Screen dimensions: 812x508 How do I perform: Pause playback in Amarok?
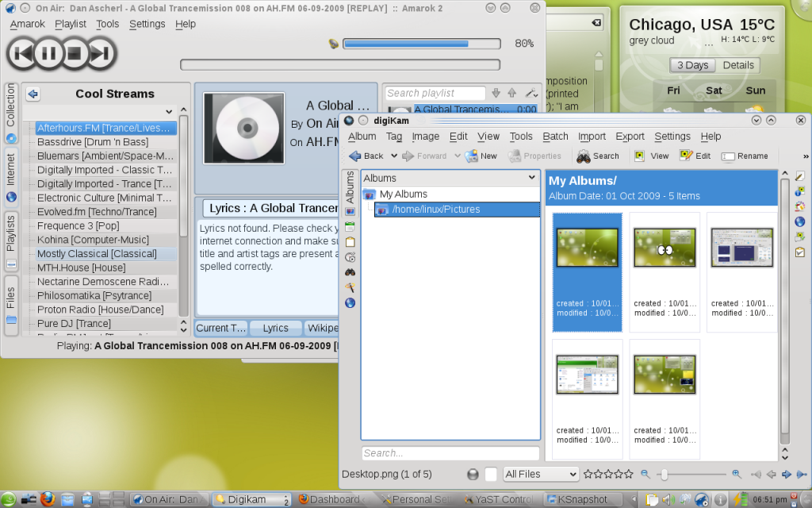pyautogui.click(x=48, y=53)
